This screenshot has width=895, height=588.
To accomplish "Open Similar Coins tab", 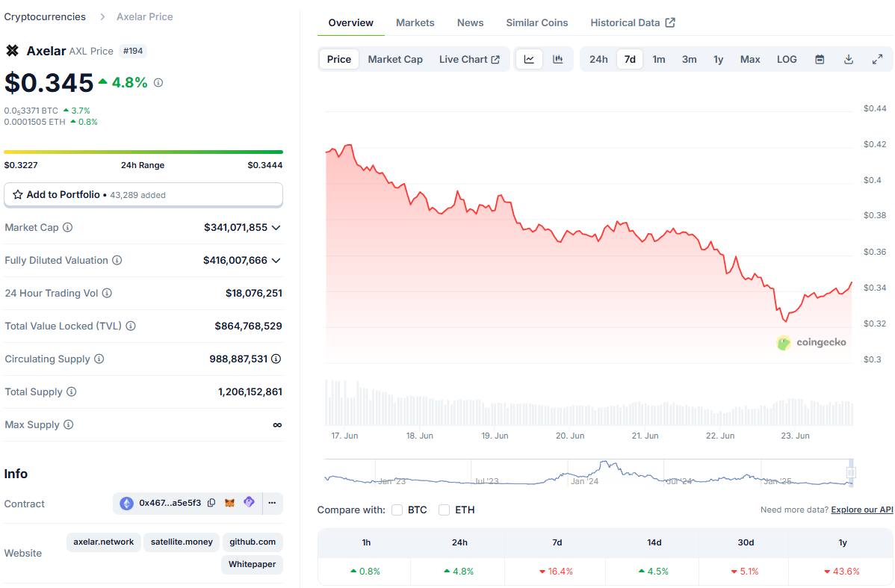I will point(537,23).
